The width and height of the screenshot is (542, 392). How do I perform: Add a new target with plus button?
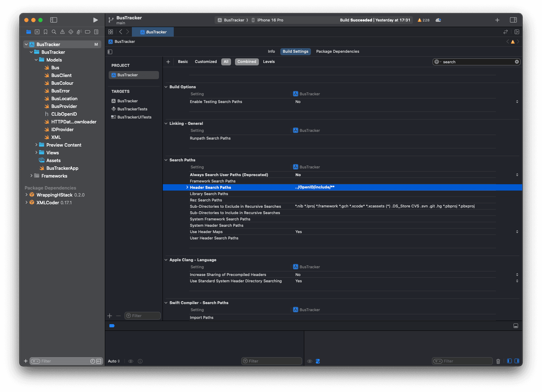pos(110,316)
